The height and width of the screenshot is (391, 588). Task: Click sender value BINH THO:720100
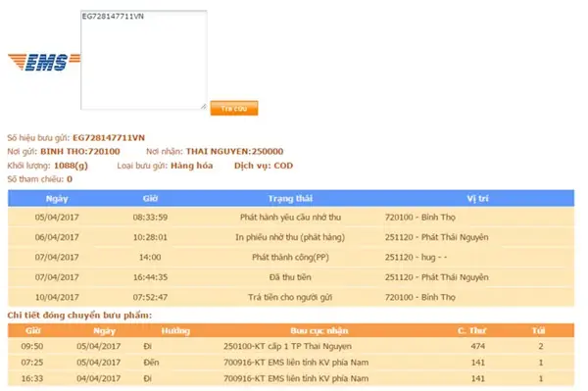point(80,152)
